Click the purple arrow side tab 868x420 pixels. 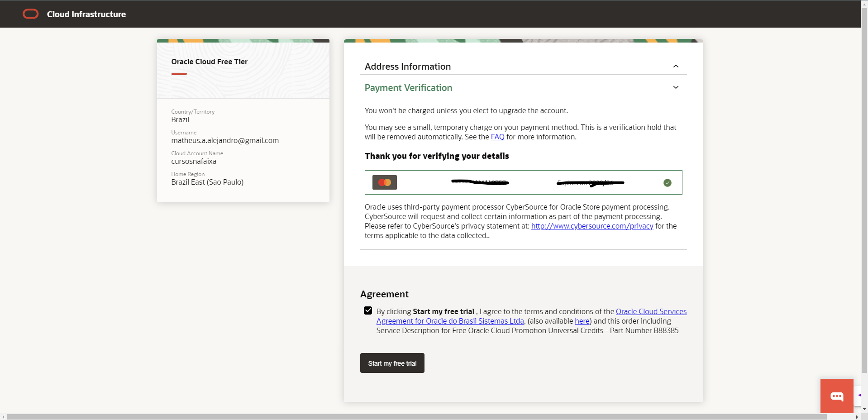tap(858, 395)
